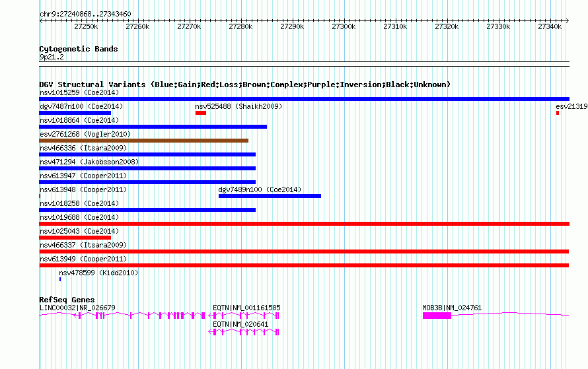Click the 27300k ruler tick label
The height and width of the screenshot is (369, 588).
point(344,26)
